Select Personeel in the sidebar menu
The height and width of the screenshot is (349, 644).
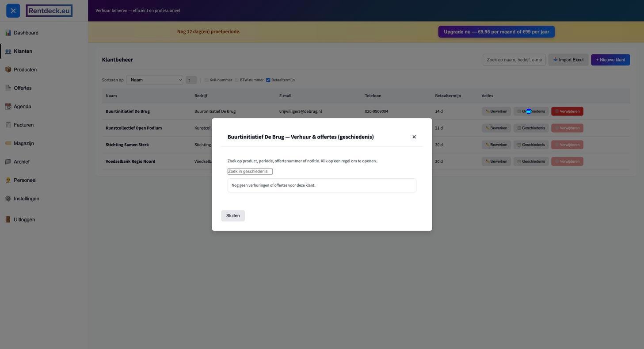coord(25,180)
